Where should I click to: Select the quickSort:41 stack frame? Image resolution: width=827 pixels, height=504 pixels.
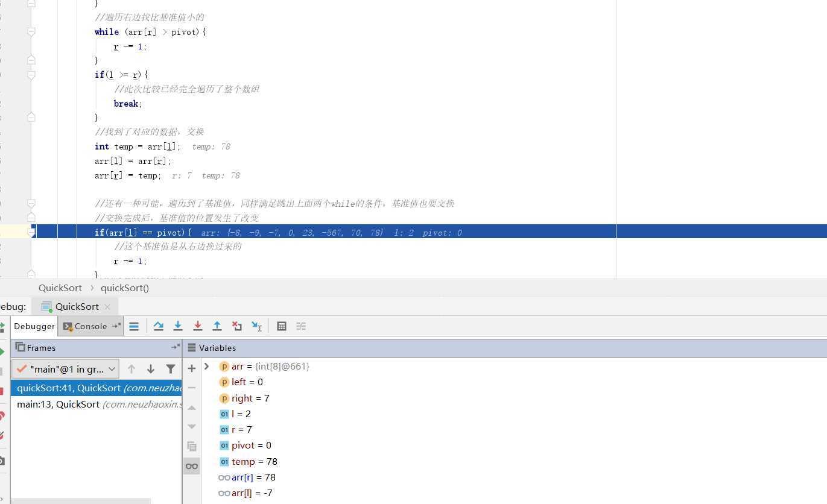click(x=97, y=388)
